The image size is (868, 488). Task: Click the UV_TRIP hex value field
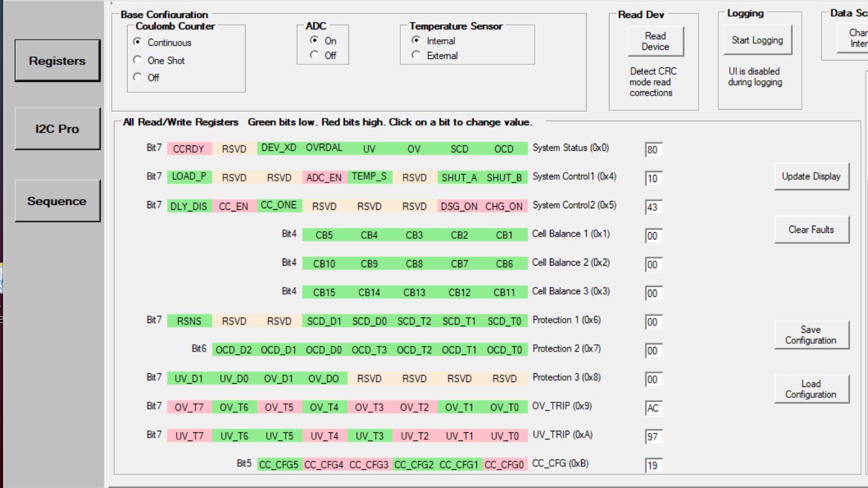pyautogui.click(x=653, y=437)
